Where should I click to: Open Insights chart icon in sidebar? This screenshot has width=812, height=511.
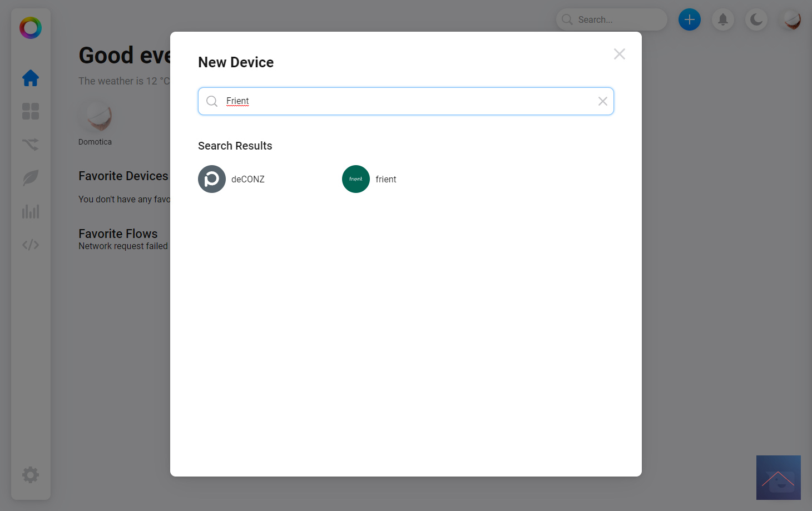31,211
